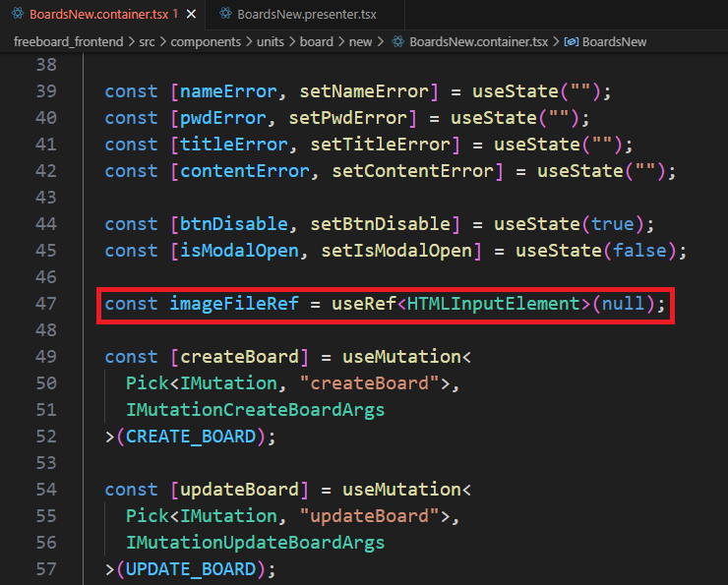The height and width of the screenshot is (585, 728).
Task: Click useRef on line 47
Action: pos(364,304)
